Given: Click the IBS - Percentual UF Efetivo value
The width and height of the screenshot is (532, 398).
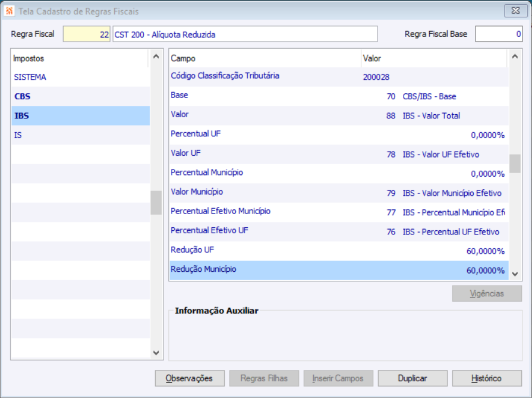Looking at the screenshot, I should (451, 232).
